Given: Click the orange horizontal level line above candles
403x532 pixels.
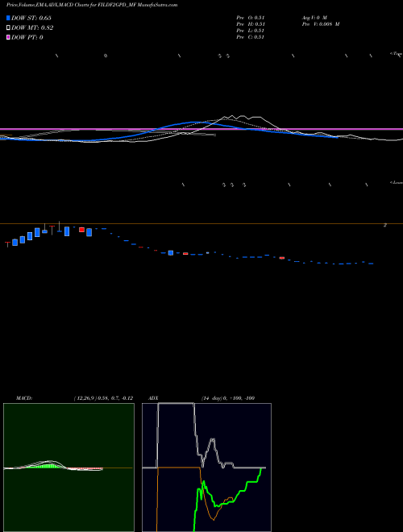Looking at the screenshot, I should pos(201,223).
